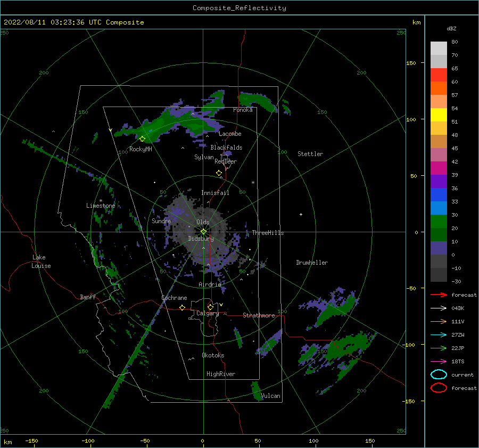Click the Strathmore town label
Image resolution: width=479 pixels, height=448 pixels.
259,315
